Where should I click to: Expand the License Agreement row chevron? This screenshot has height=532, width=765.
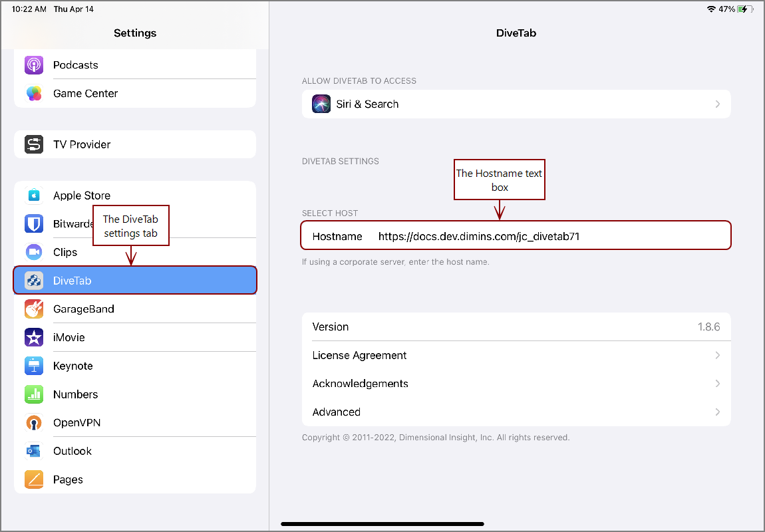[x=717, y=355]
